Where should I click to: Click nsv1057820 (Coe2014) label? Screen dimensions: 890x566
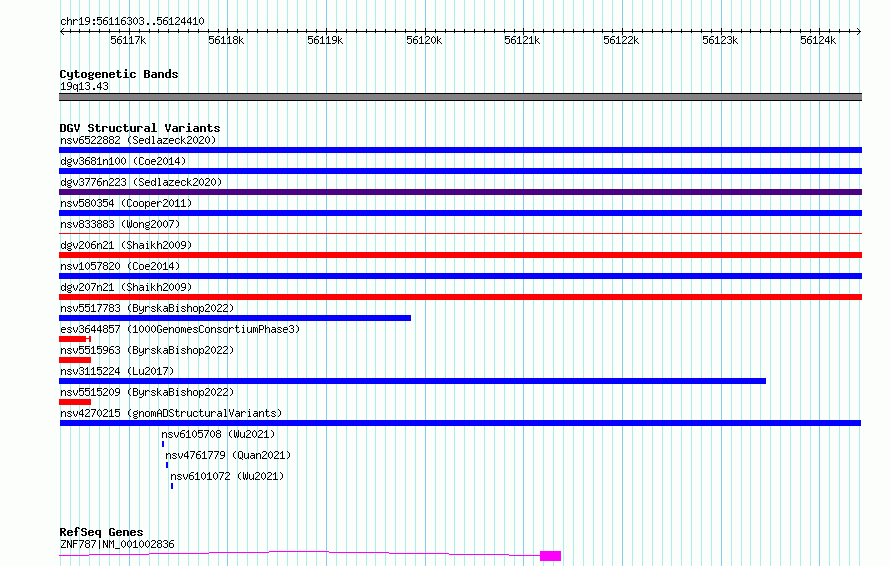click(x=120, y=266)
